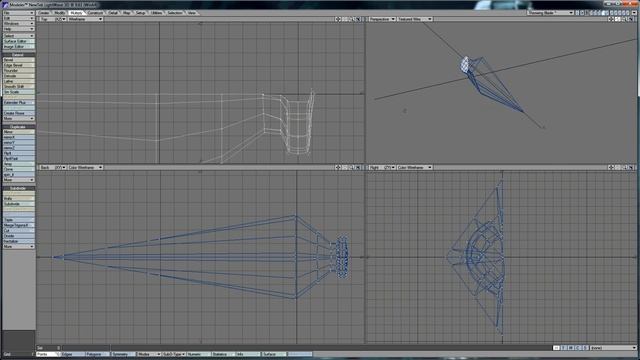Switch to the Modify tab
Viewport: 640px width, 360px height.
(x=60, y=13)
